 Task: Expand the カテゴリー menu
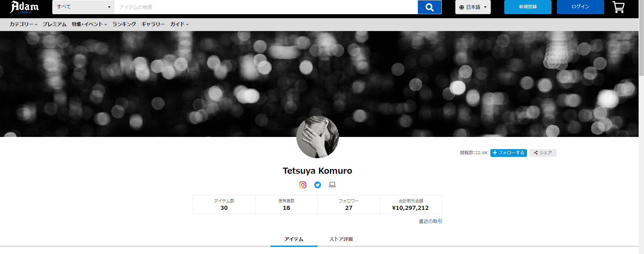23,24
